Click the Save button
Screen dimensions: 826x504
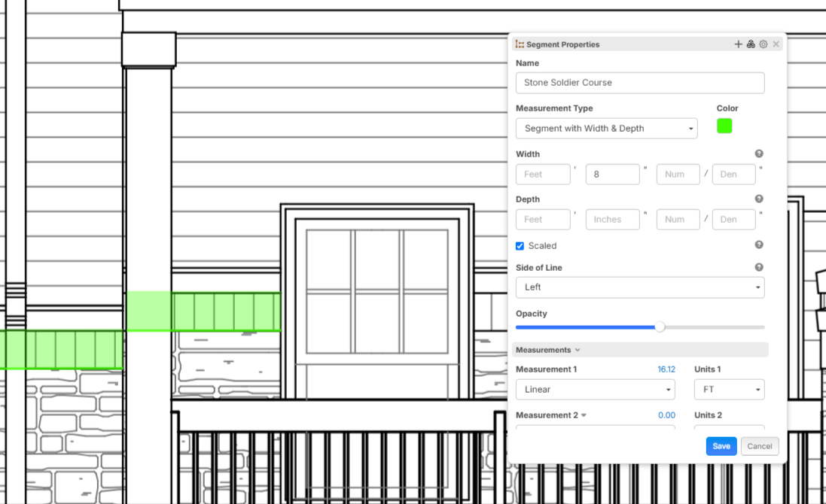pyautogui.click(x=721, y=446)
